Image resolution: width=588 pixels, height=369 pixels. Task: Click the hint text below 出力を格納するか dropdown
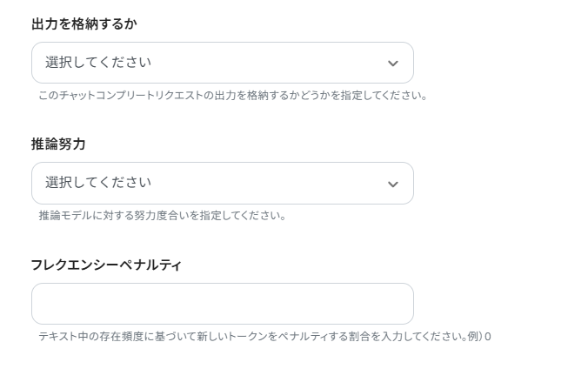click(x=232, y=95)
